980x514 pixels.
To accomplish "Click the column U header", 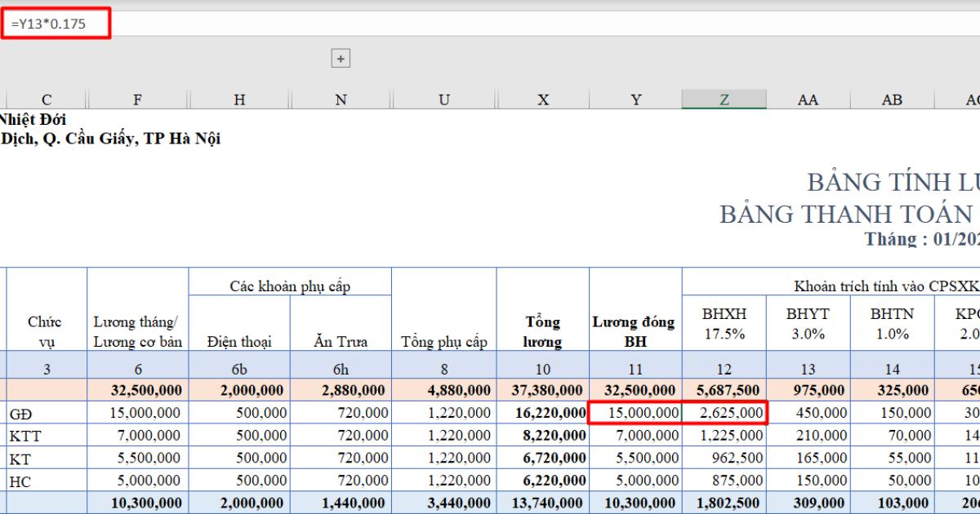I will (x=443, y=100).
